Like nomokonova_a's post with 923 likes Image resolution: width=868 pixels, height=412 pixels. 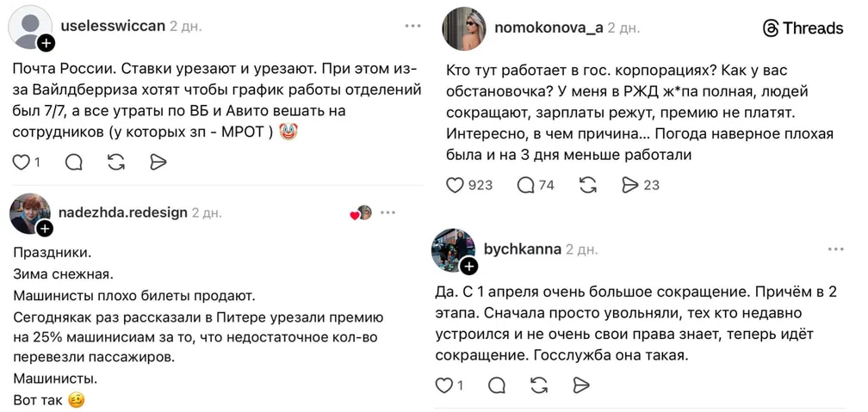point(456,185)
